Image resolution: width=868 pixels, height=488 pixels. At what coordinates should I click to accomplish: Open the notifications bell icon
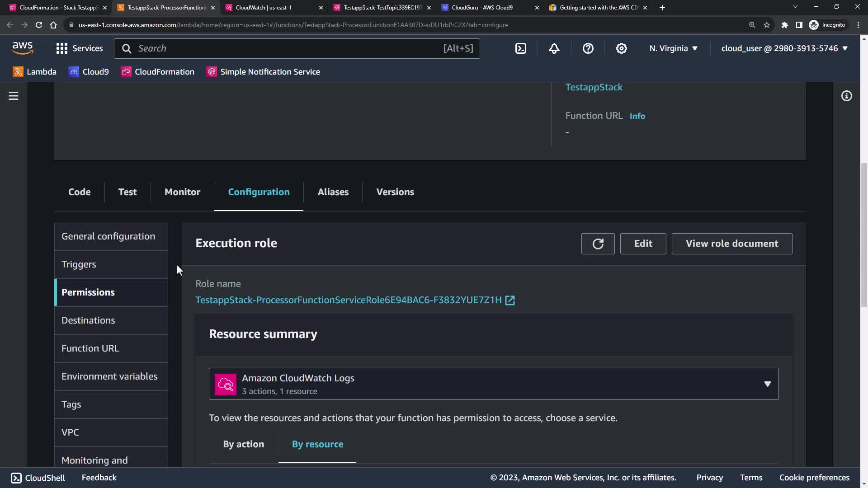(554, 48)
